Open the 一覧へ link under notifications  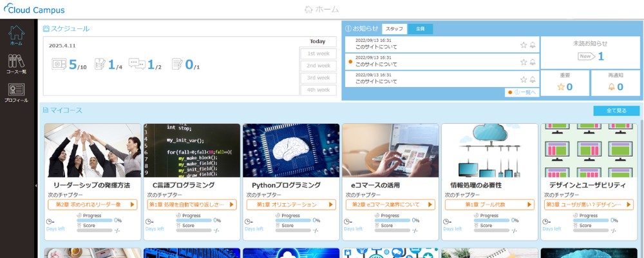522,92
